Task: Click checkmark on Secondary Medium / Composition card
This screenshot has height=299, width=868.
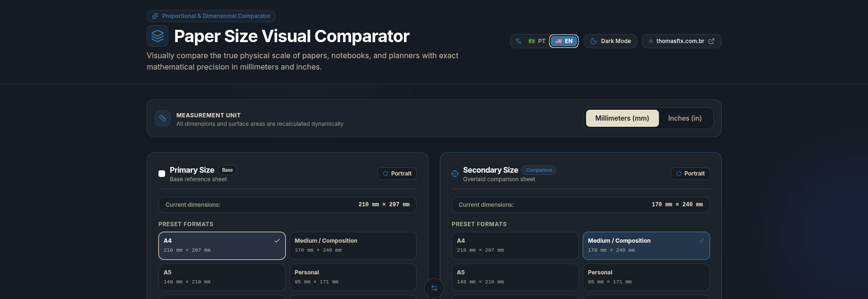Action: pyautogui.click(x=701, y=241)
